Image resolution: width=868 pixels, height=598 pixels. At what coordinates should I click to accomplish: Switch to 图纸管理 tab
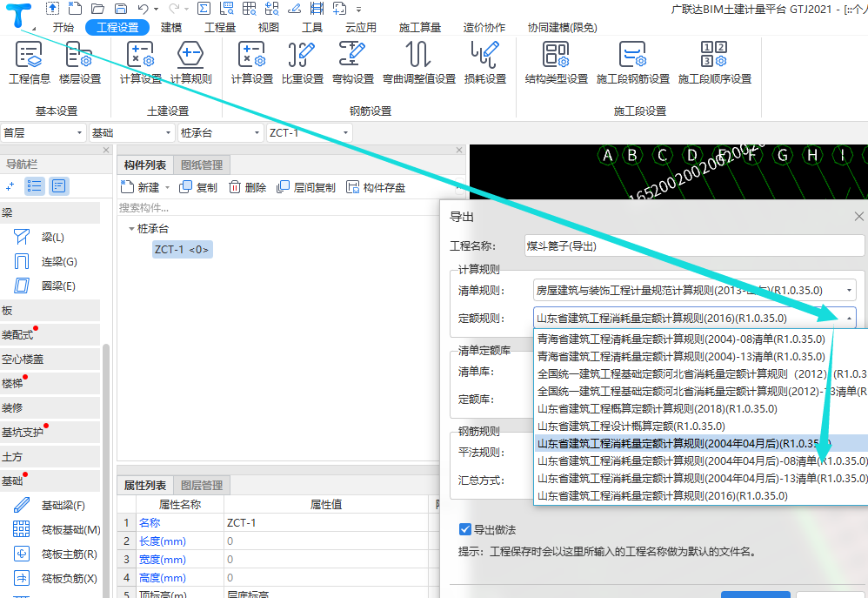click(202, 165)
